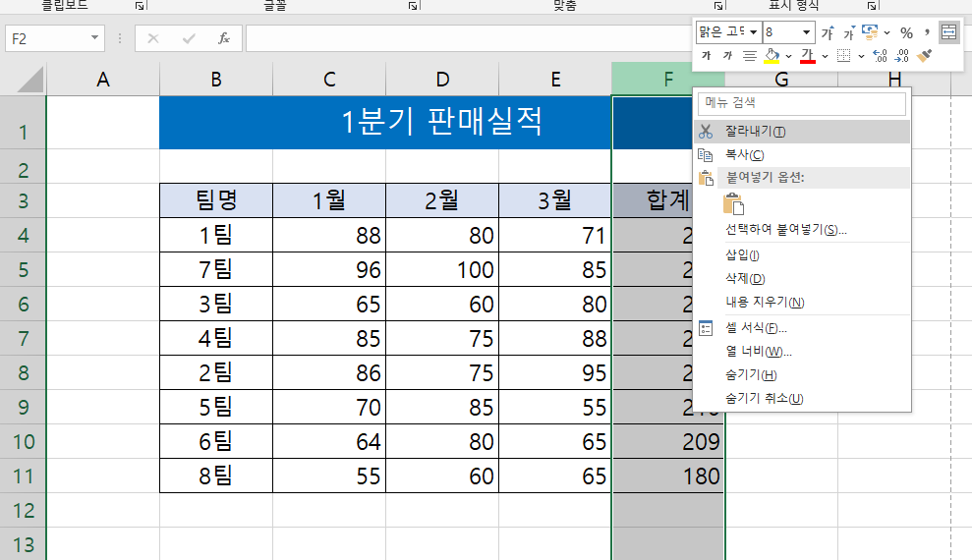
Task: Toggle merge and center
Action: click(949, 32)
